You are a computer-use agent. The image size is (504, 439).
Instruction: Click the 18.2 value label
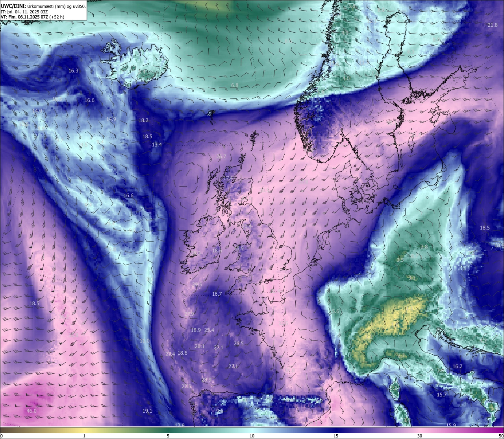pyautogui.click(x=143, y=120)
